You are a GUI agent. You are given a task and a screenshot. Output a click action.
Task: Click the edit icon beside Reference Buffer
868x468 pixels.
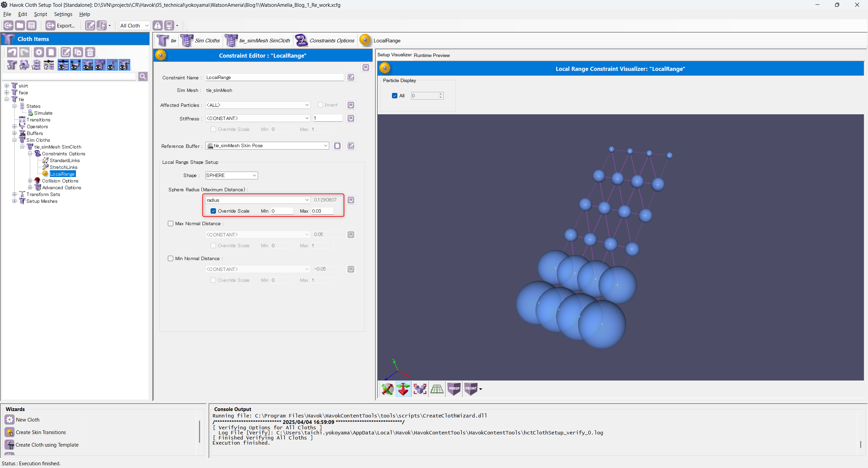pyautogui.click(x=351, y=146)
